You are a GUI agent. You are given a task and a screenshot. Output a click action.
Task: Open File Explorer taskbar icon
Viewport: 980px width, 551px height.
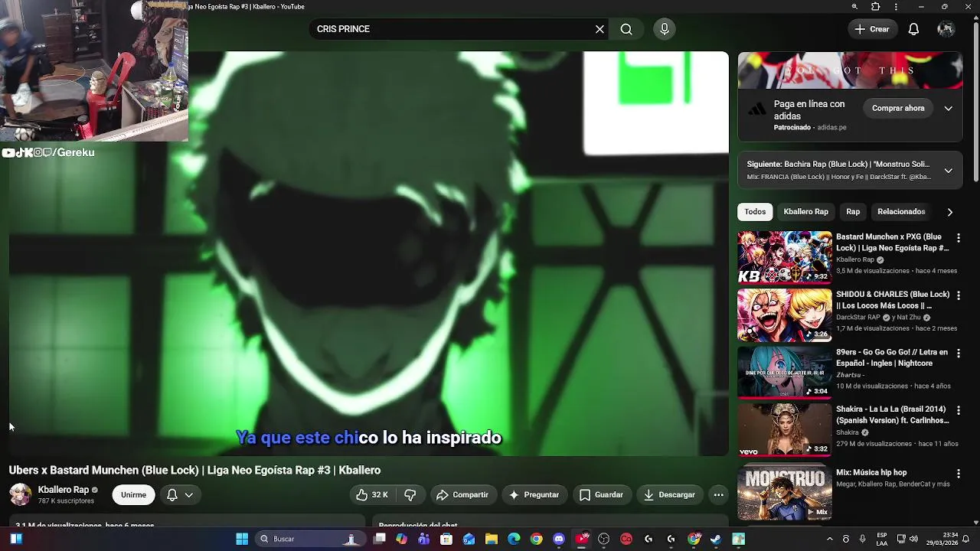pyautogui.click(x=492, y=539)
